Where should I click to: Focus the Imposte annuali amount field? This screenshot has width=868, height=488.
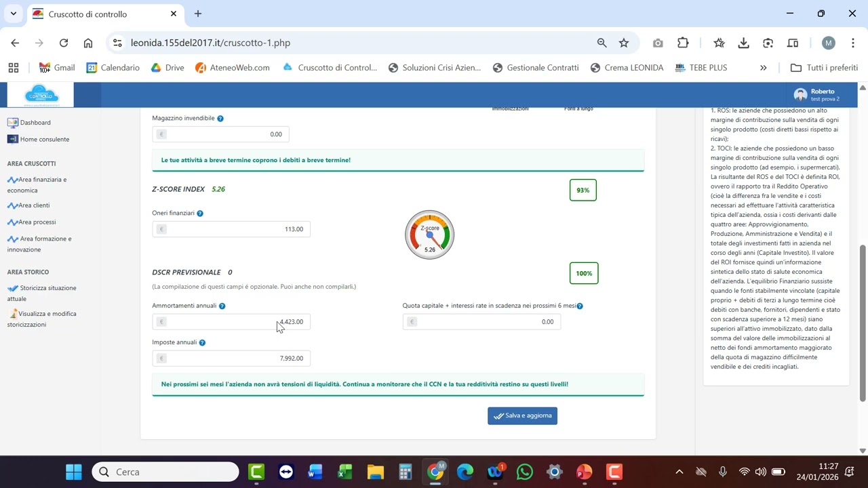click(x=231, y=359)
